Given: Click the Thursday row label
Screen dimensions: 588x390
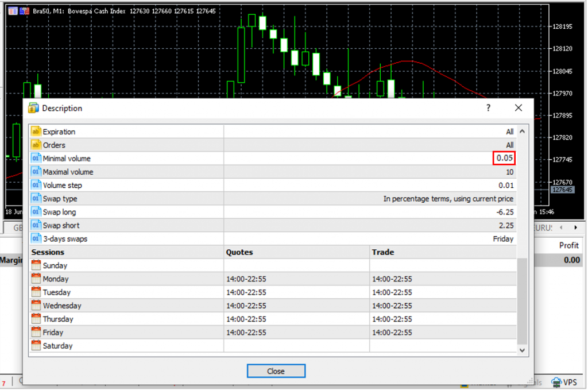Looking at the screenshot, I should [58, 319].
